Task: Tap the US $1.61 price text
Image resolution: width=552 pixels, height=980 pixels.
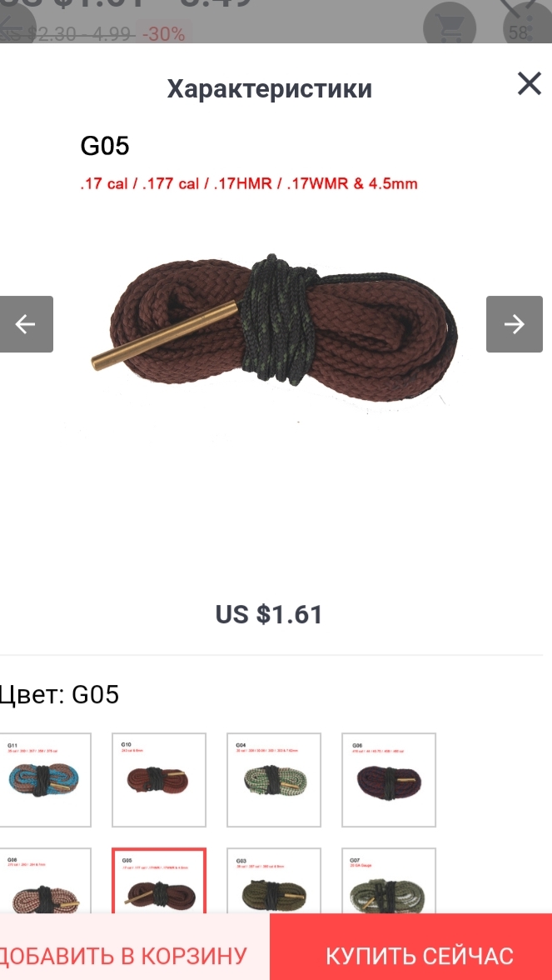Action: [269, 614]
